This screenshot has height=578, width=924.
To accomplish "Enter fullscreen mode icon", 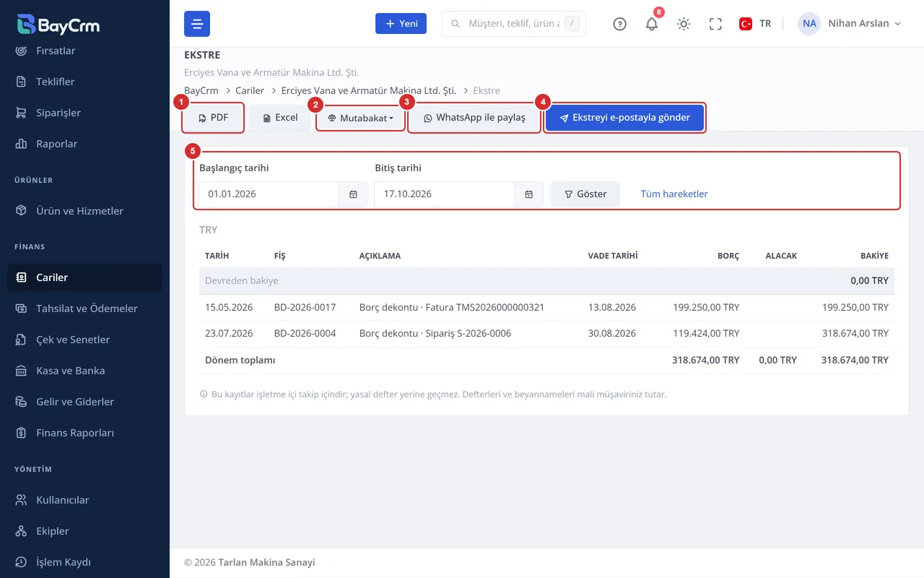I will pyautogui.click(x=715, y=24).
